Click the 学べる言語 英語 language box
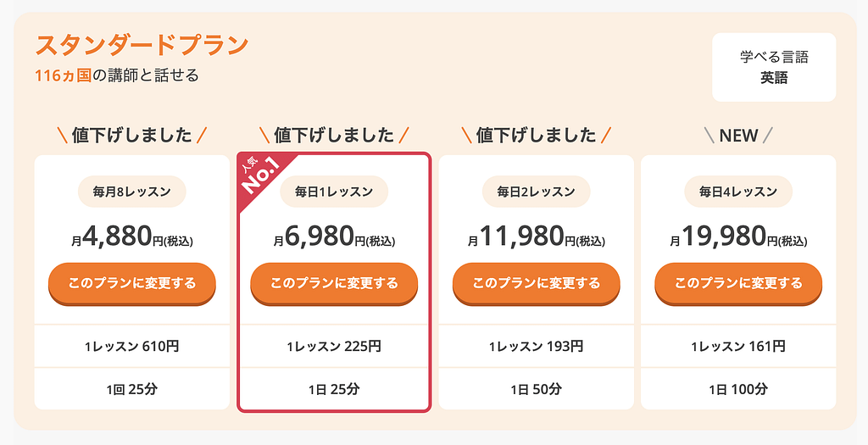This screenshot has width=868, height=445. click(x=774, y=67)
